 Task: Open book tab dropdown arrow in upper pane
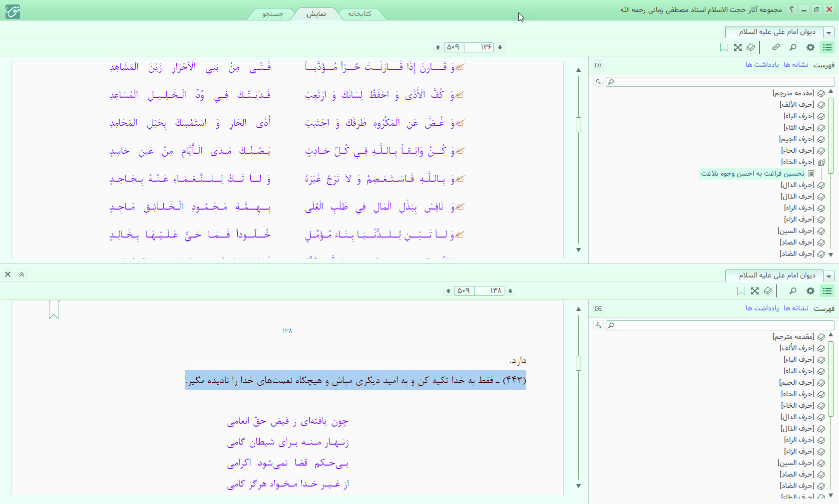(829, 33)
